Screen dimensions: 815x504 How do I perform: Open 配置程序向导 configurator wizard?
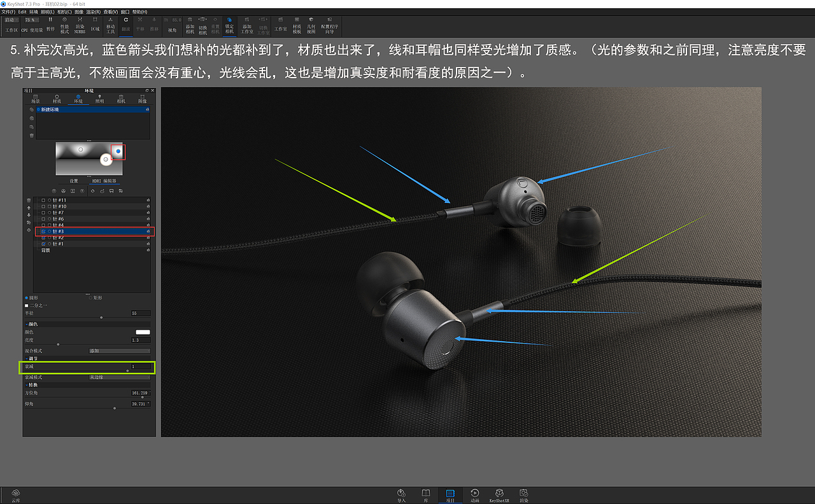click(x=329, y=25)
